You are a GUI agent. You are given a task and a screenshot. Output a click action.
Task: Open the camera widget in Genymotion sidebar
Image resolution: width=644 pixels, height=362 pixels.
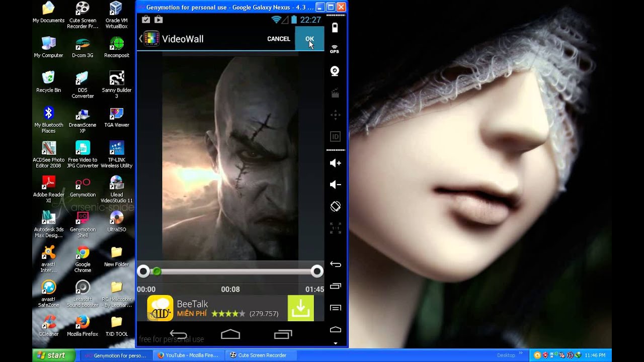tap(335, 71)
